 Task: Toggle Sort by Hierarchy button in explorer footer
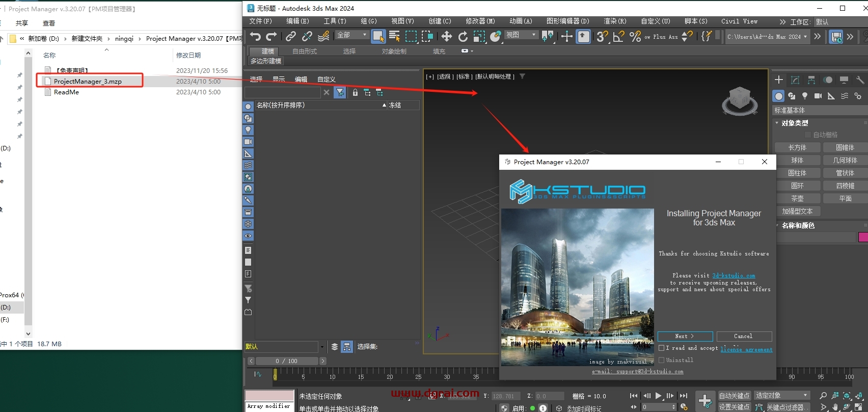coord(347,347)
